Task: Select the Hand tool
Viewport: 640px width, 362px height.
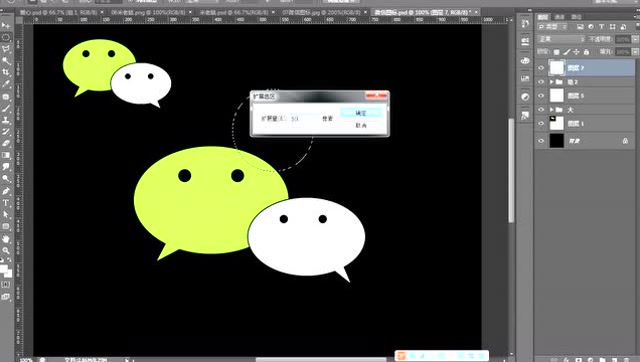Action: tap(6, 239)
